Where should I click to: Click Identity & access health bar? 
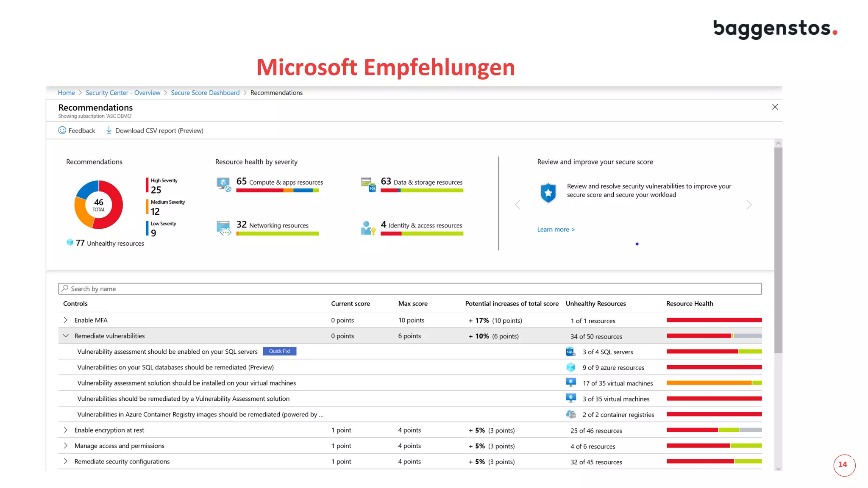422,234
